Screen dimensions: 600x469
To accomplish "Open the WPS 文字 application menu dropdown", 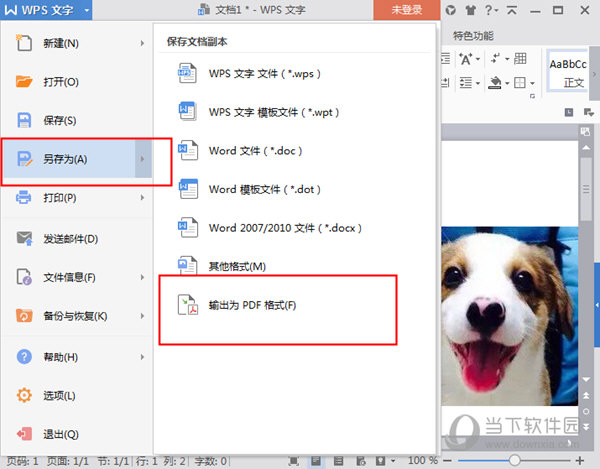I will tap(87, 10).
